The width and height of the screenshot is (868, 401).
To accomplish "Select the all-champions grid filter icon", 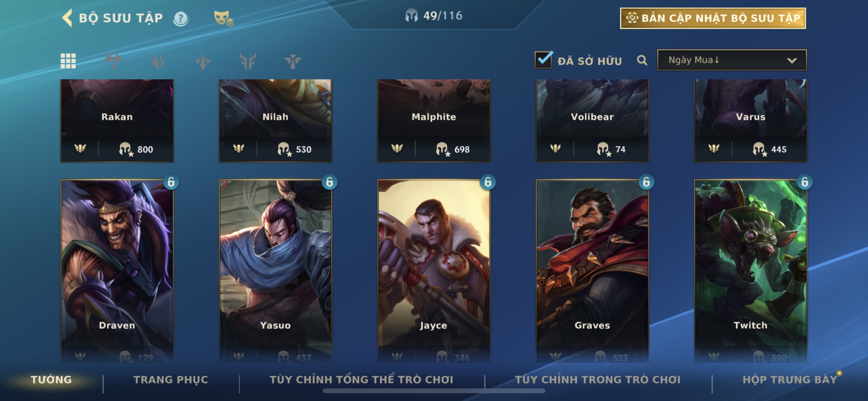I will click(68, 61).
